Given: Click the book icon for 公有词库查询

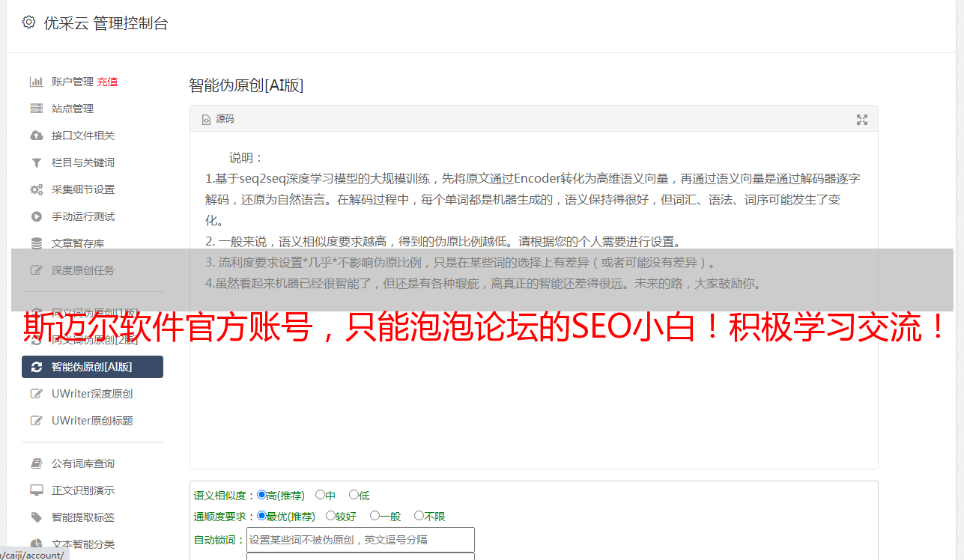Looking at the screenshot, I should coord(36,463).
